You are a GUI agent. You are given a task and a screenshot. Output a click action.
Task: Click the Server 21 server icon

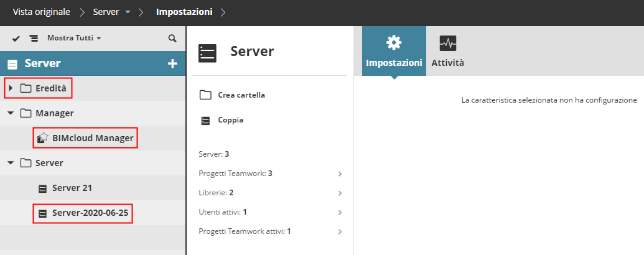click(43, 188)
